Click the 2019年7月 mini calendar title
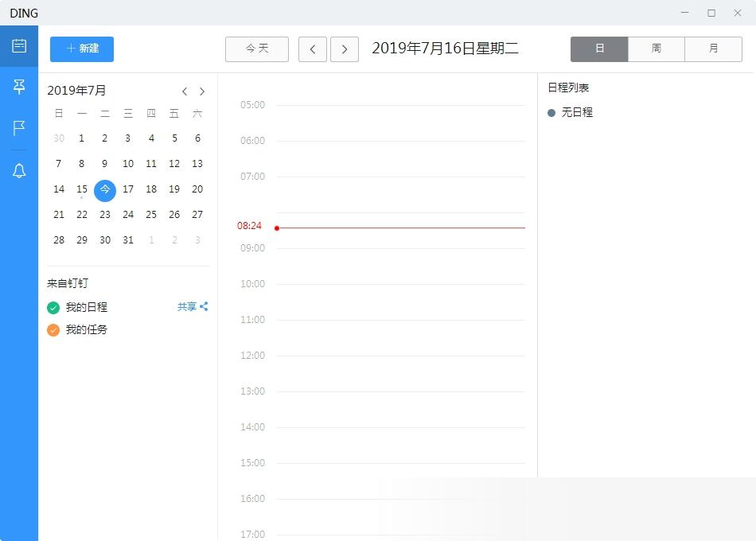This screenshot has height=541, width=756. (x=76, y=90)
